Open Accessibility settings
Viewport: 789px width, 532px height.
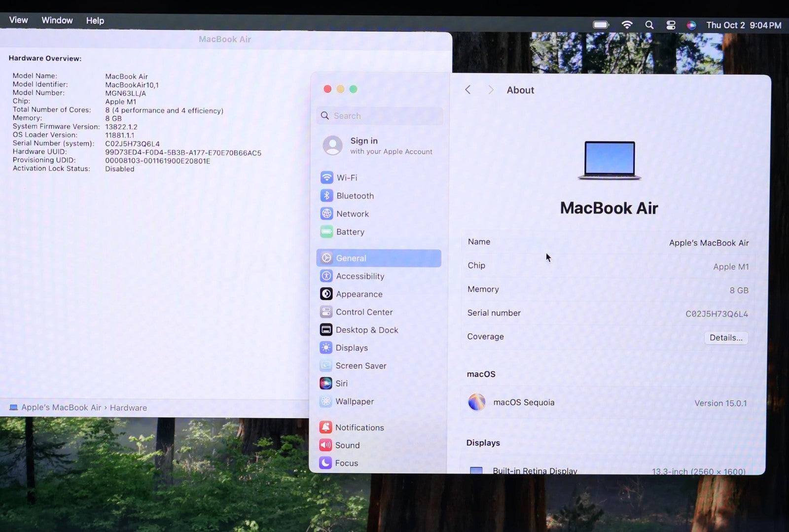(359, 276)
